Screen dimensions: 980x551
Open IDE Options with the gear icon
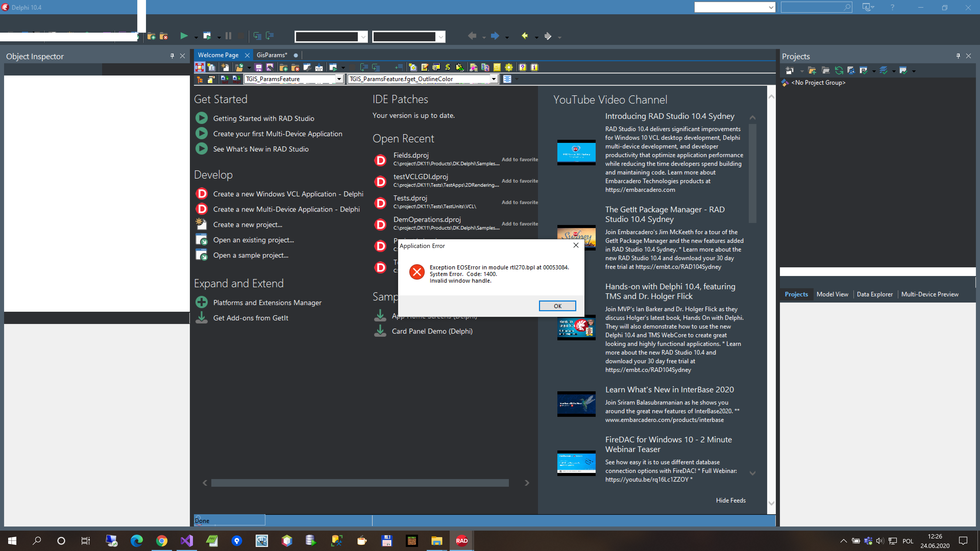click(509, 68)
